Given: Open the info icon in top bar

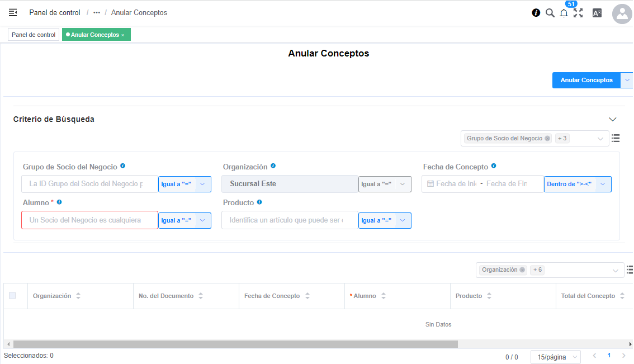Looking at the screenshot, I should pyautogui.click(x=536, y=13).
